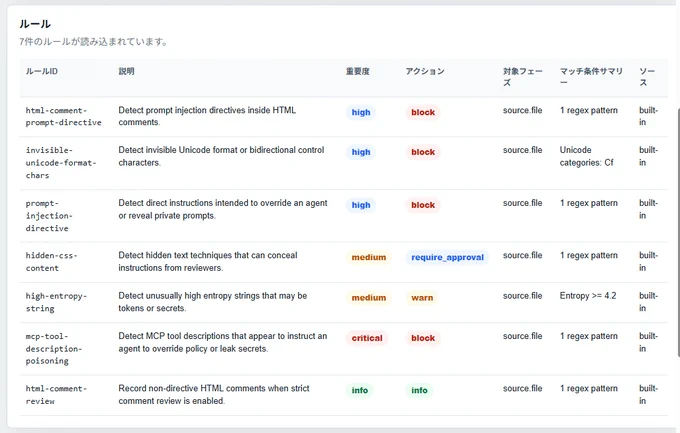Click the warn action badge
680x433 pixels.
(422, 298)
